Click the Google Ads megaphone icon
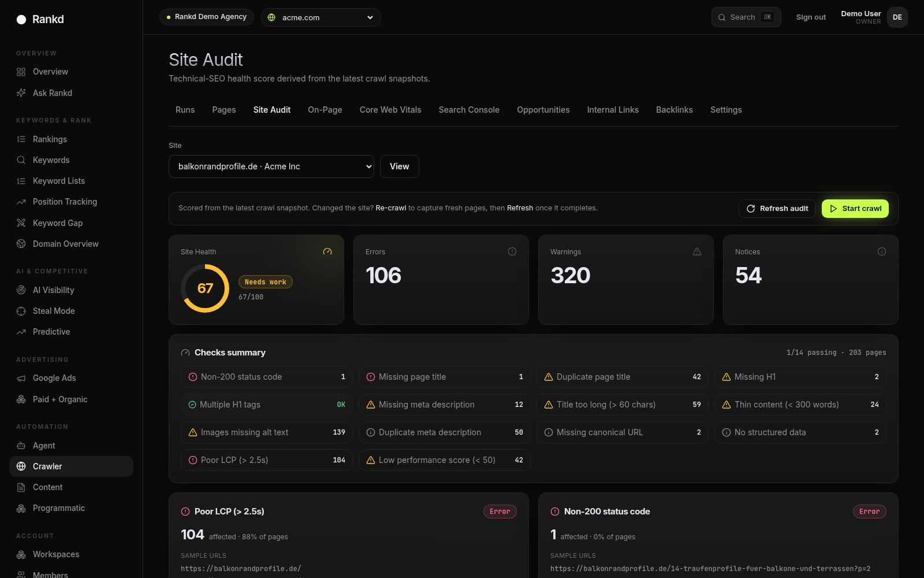This screenshot has width=924, height=578. click(x=21, y=378)
